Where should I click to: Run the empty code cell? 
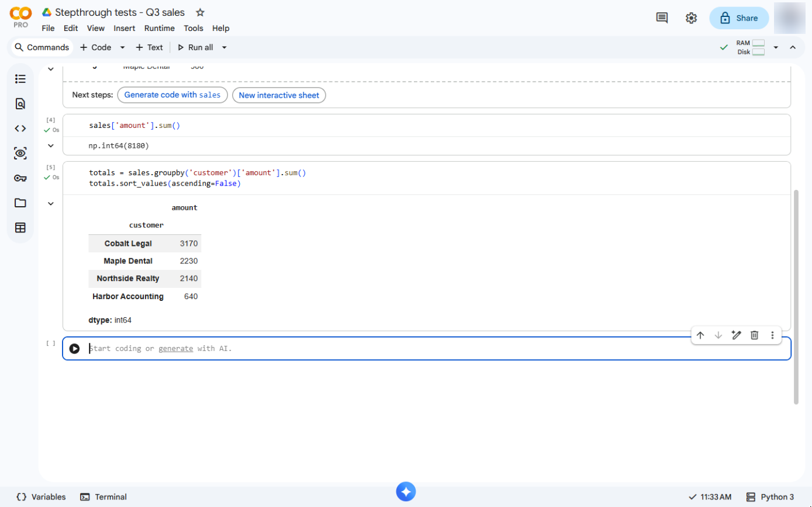74,349
